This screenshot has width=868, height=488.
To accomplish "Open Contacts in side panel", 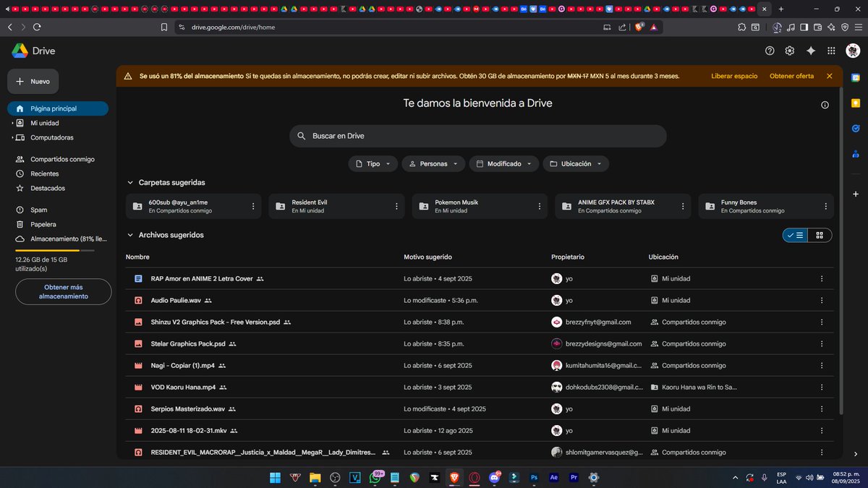I will (856, 154).
